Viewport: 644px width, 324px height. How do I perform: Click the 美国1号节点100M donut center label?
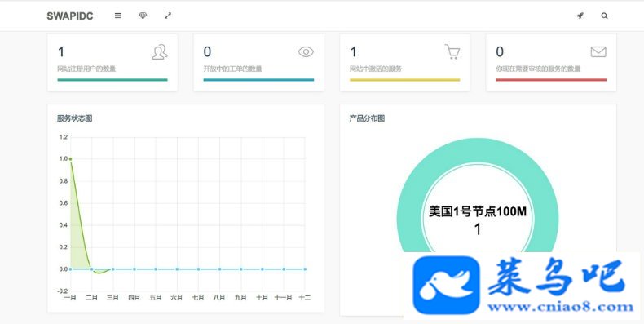coord(478,211)
